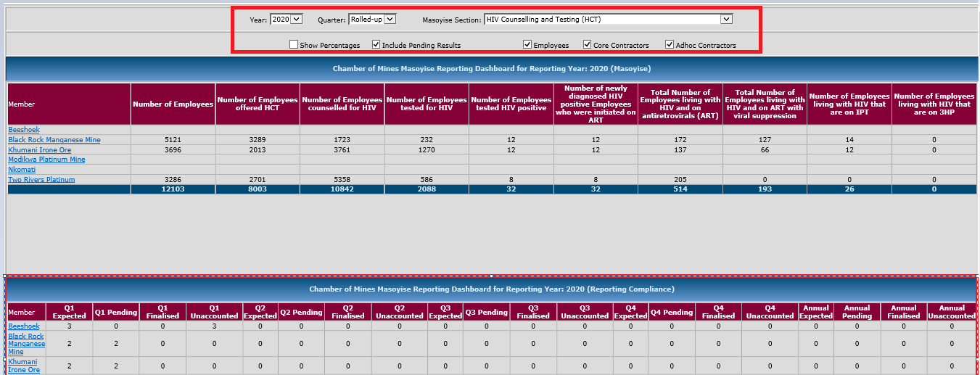The height and width of the screenshot is (375, 980).
Task: Open Beeshoek link in the Masoyise table
Action: (x=24, y=129)
